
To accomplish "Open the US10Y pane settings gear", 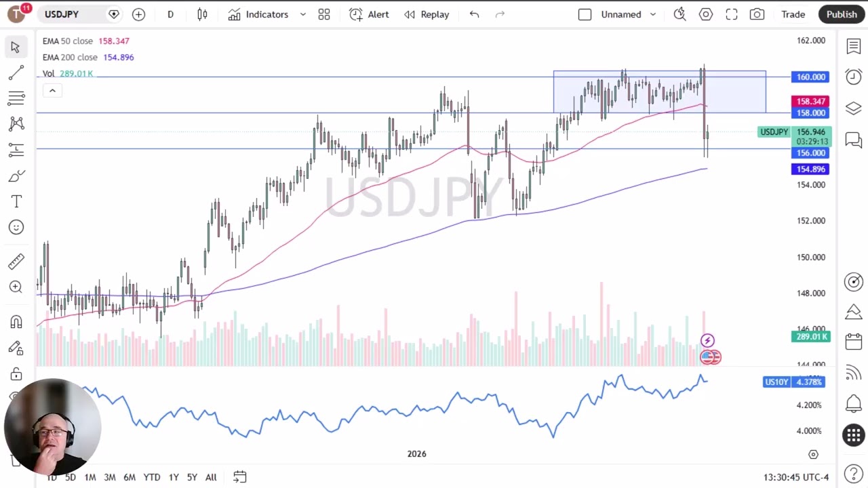I will pyautogui.click(x=813, y=454).
